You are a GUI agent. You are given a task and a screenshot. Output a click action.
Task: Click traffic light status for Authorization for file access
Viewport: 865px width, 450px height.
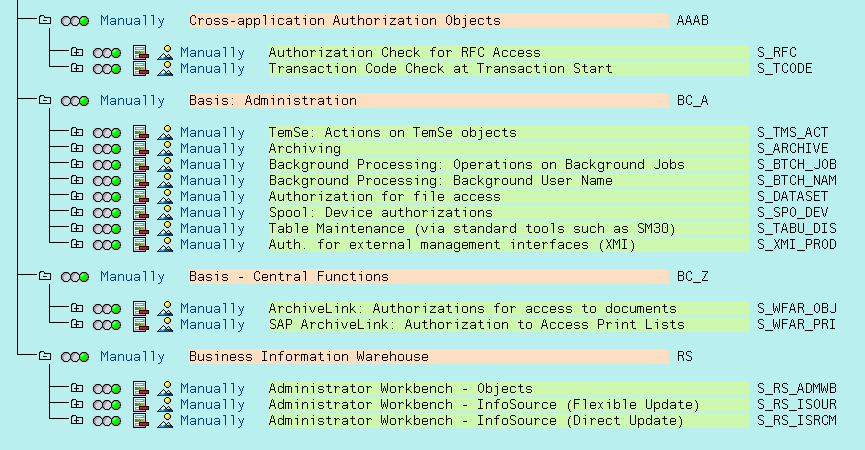click(107, 196)
